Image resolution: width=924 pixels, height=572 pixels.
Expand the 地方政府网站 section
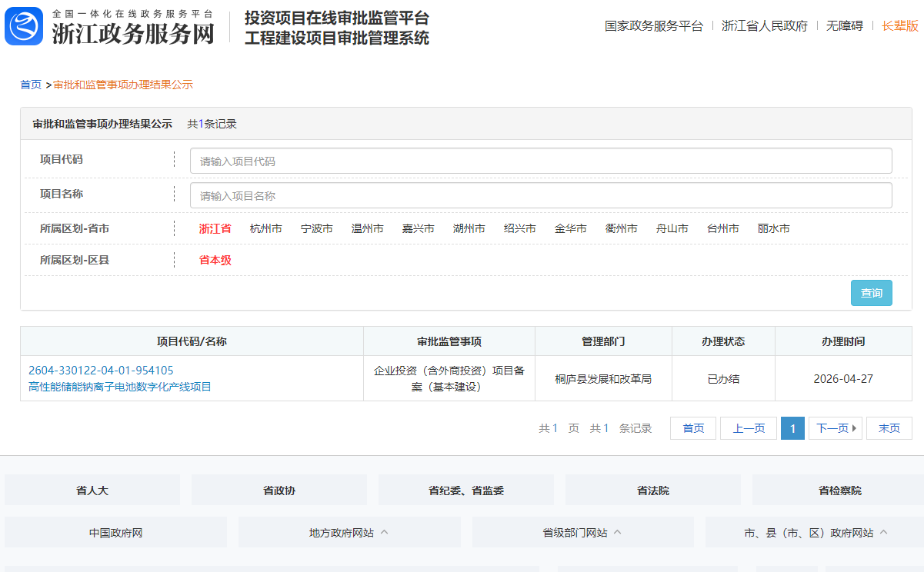349,531
